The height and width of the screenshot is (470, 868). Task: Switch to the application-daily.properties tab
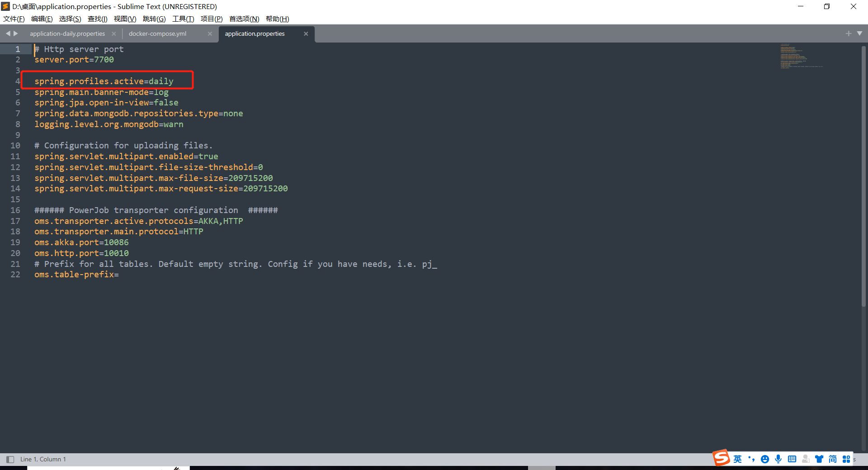[67, 34]
